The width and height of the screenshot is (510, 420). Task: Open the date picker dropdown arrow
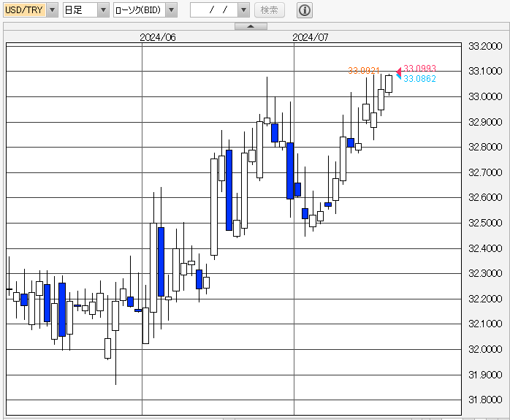pyautogui.click(x=243, y=10)
